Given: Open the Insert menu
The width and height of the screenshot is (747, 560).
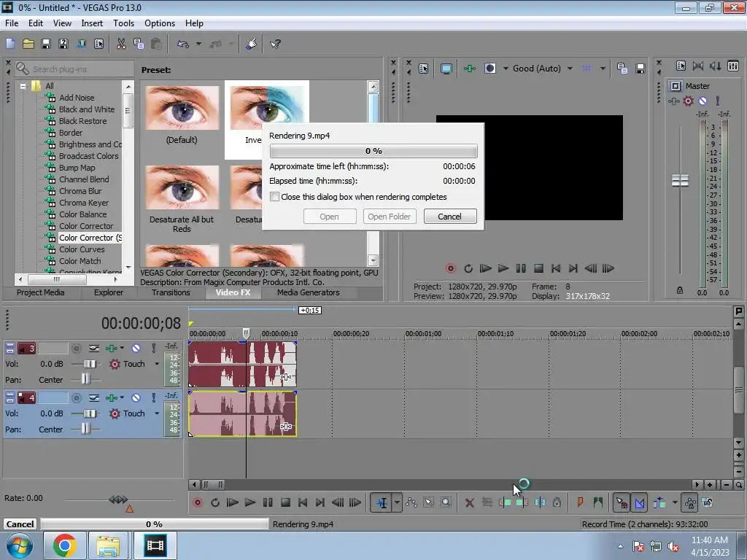Looking at the screenshot, I should (92, 23).
